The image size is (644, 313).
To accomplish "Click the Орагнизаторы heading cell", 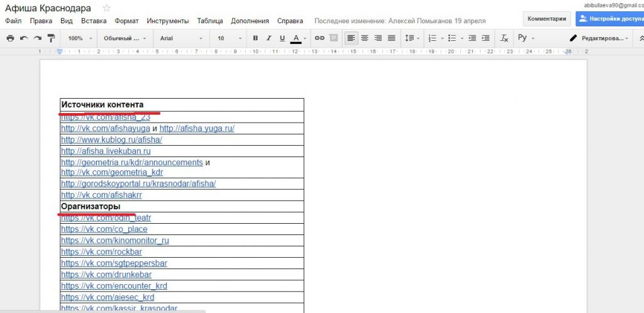I will [182, 206].
